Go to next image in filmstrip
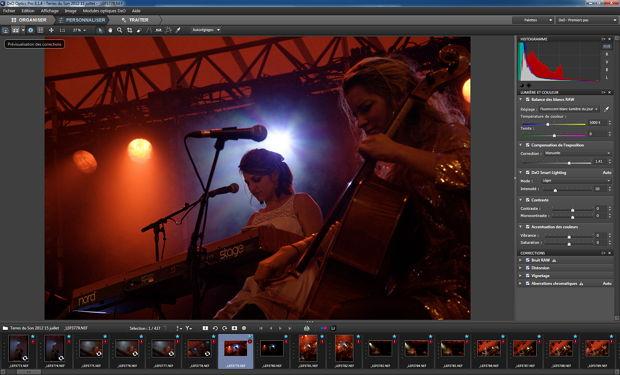Viewport: 620px width, 375px height. (x=280, y=328)
